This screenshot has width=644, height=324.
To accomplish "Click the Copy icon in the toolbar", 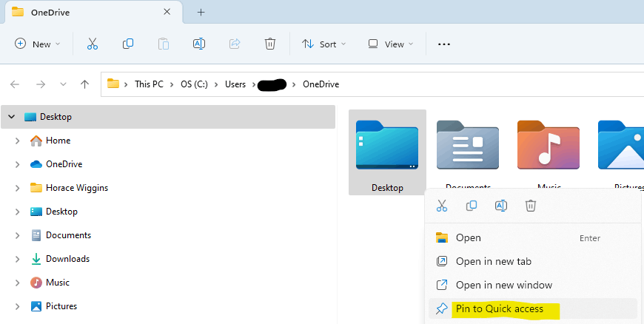I will pyautogui.click(x=128, y=44).
